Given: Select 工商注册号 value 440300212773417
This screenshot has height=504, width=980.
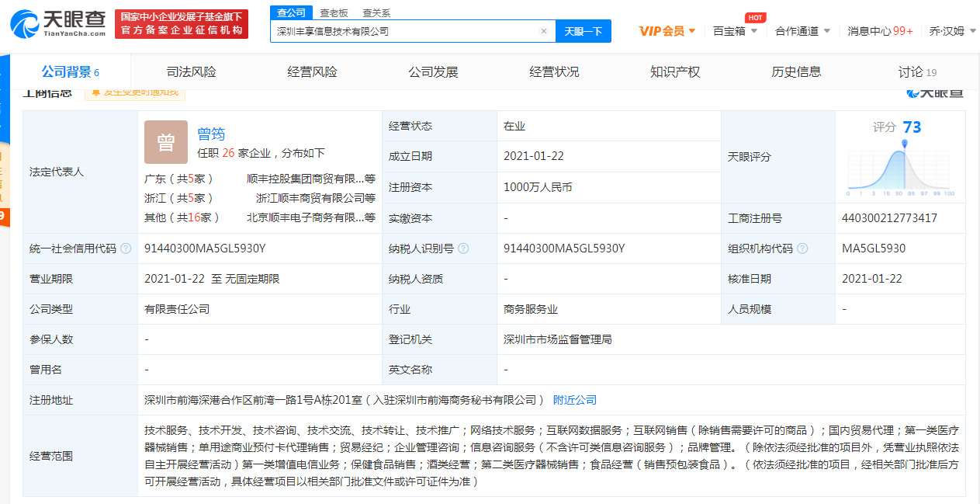Looking at the screenshot, I should click(x=889, y=218).
